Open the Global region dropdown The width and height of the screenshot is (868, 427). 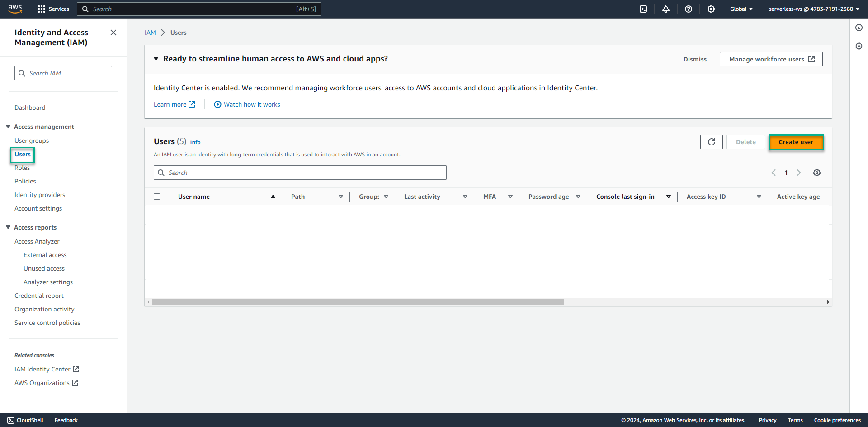(x=741, y=9)
